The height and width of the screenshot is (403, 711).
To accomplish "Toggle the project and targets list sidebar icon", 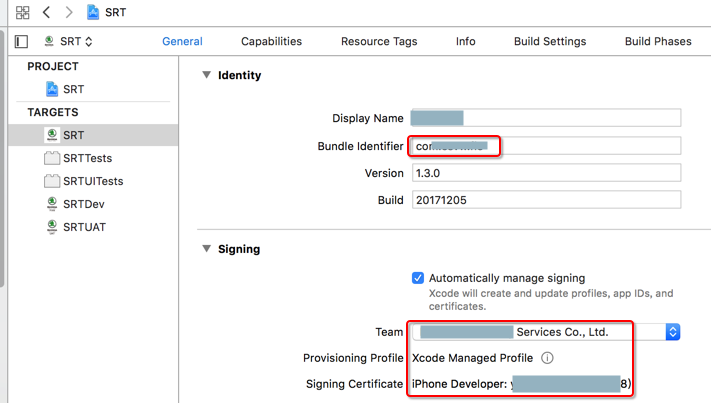I will (21, 42).
